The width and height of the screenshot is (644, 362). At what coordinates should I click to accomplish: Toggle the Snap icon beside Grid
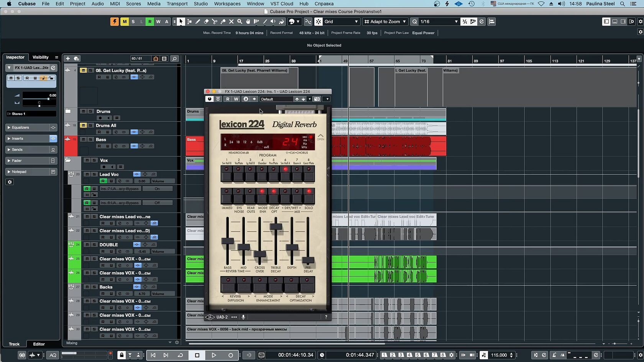tap(319, 21)
